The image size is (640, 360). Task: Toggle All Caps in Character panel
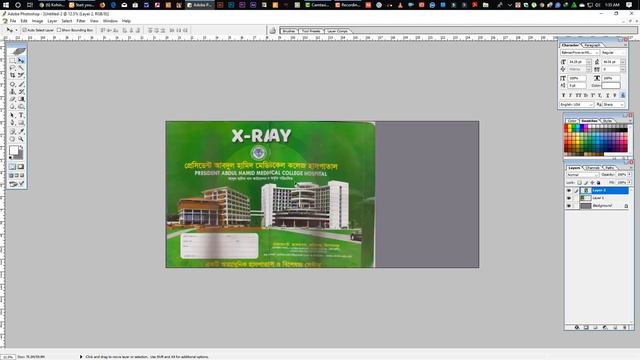[x=578, y=95]
